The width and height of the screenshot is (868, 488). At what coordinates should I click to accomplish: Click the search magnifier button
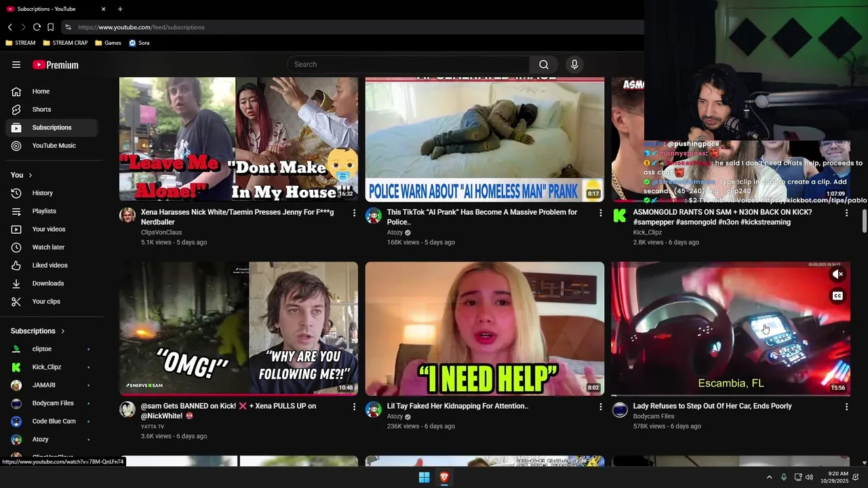tap(544, 64)
